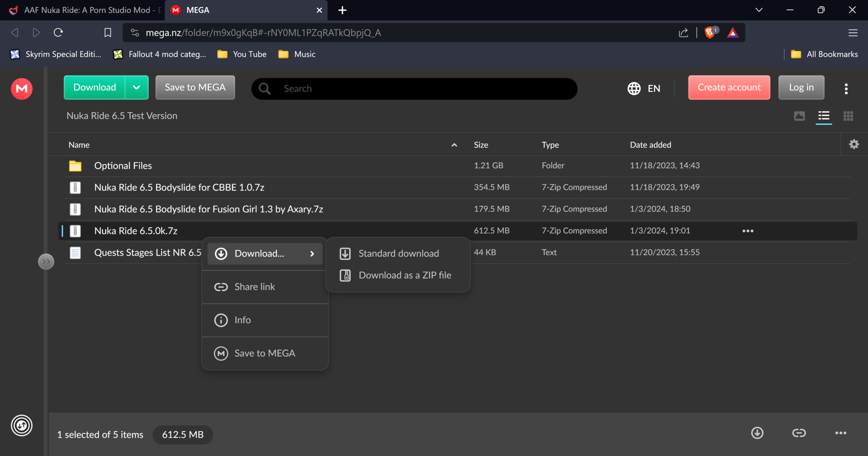Click the bottom bar share link icon
Screen dimensions: 868x456
[799, 433]
